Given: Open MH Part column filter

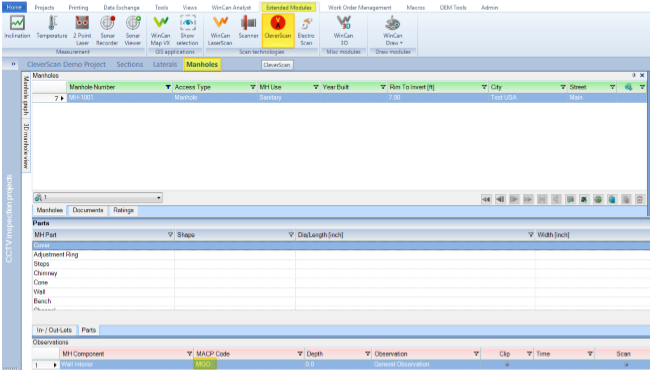Looking at the screenshot, I should point(170,235).
